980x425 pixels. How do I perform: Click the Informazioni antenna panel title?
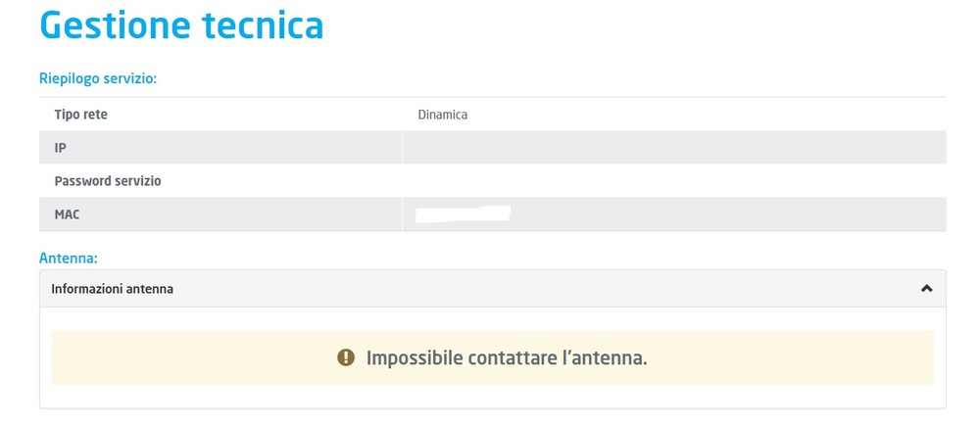point(112,289)
